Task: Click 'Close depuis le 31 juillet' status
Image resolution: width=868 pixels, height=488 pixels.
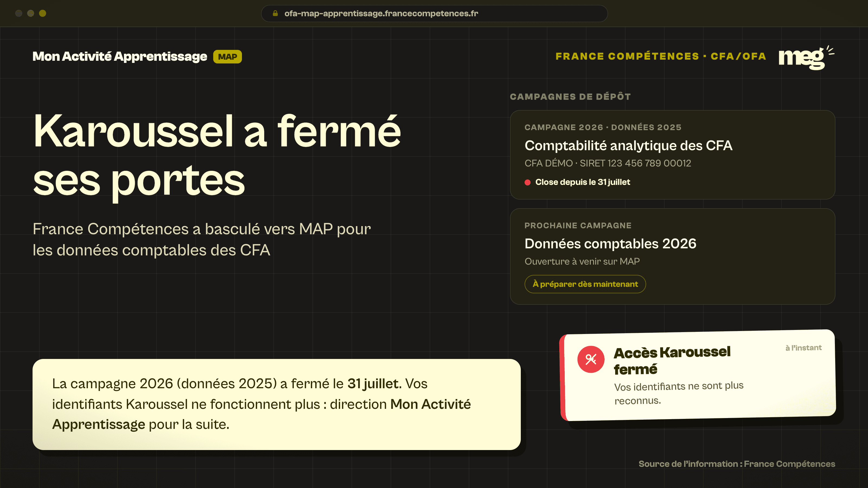Action: coord(582,182)
